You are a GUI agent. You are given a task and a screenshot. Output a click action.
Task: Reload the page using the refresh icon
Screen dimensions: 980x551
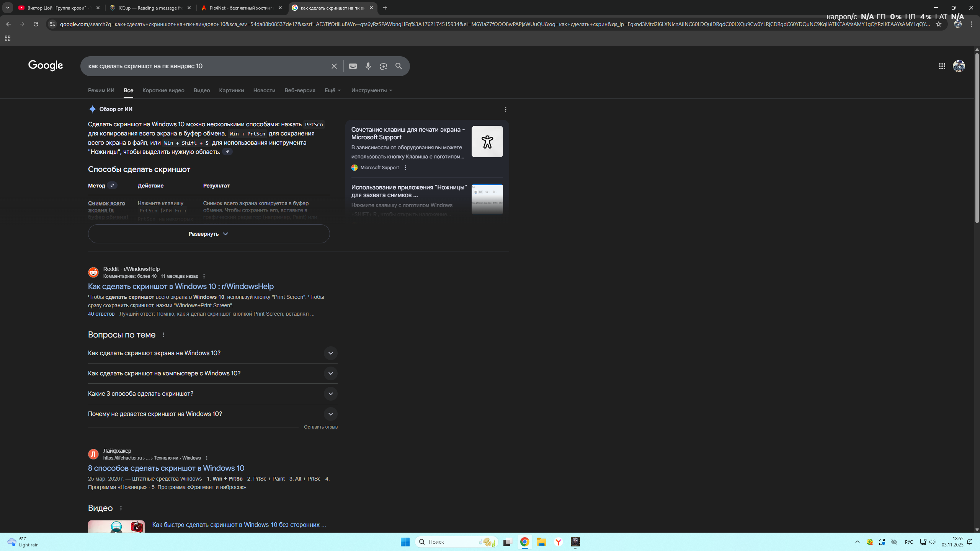[36, 24]
